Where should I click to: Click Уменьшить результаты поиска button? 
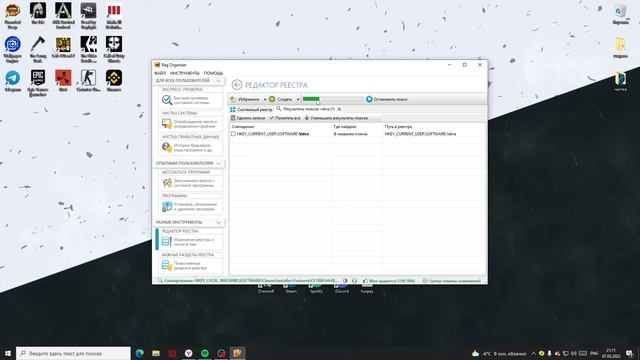336,118
